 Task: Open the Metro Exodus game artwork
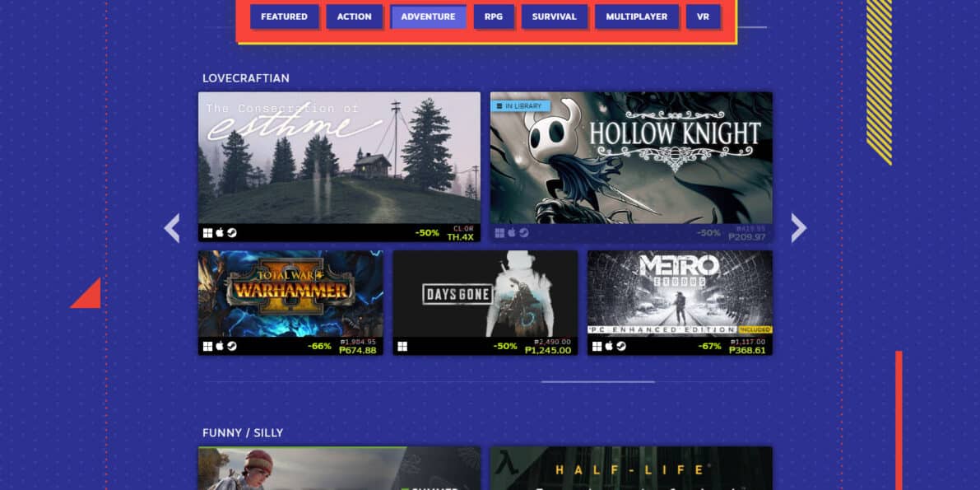coord(680,294)
